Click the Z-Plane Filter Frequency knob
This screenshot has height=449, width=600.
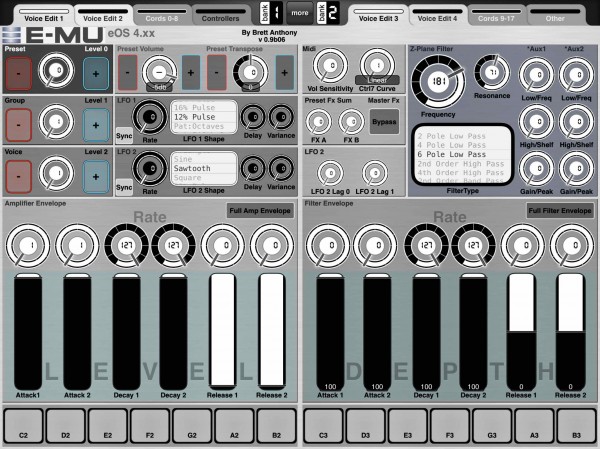click(438, 82)
